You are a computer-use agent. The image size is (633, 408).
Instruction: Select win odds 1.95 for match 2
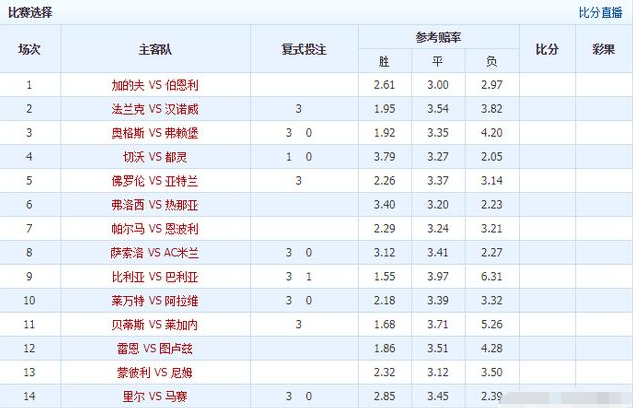point(384,109)
